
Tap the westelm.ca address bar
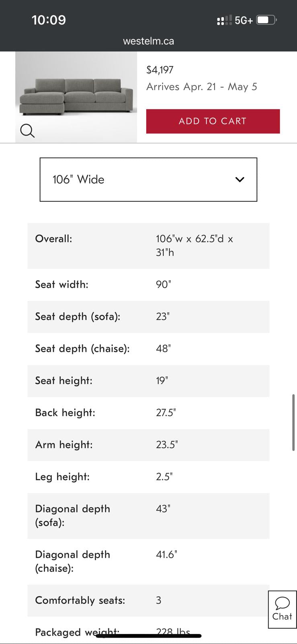pyautogui.click(x=148, y=41)
